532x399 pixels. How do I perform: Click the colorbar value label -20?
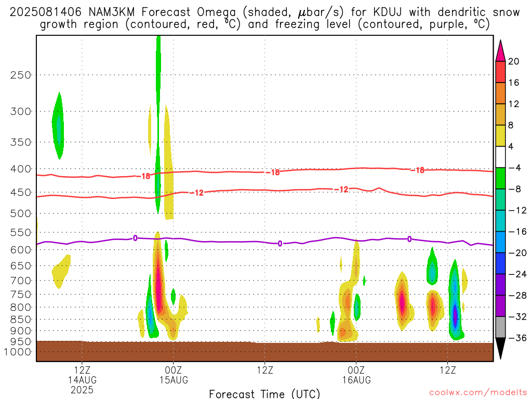(517, 253)
